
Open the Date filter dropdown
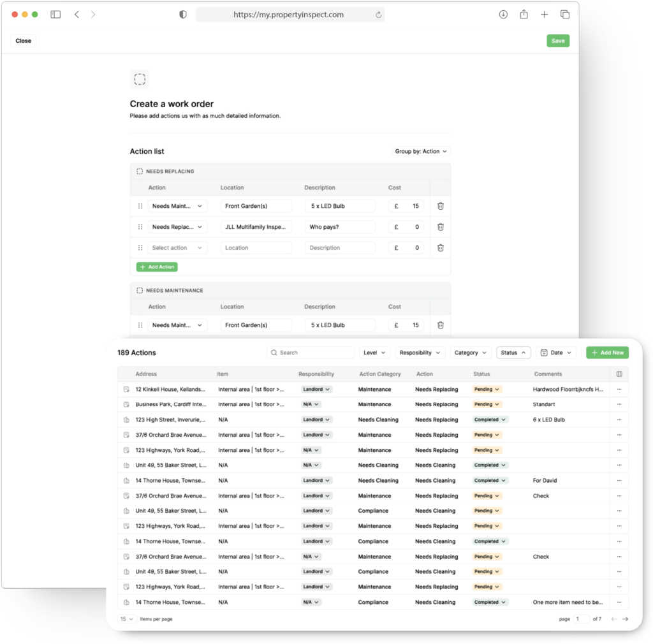tap(556, 353)
